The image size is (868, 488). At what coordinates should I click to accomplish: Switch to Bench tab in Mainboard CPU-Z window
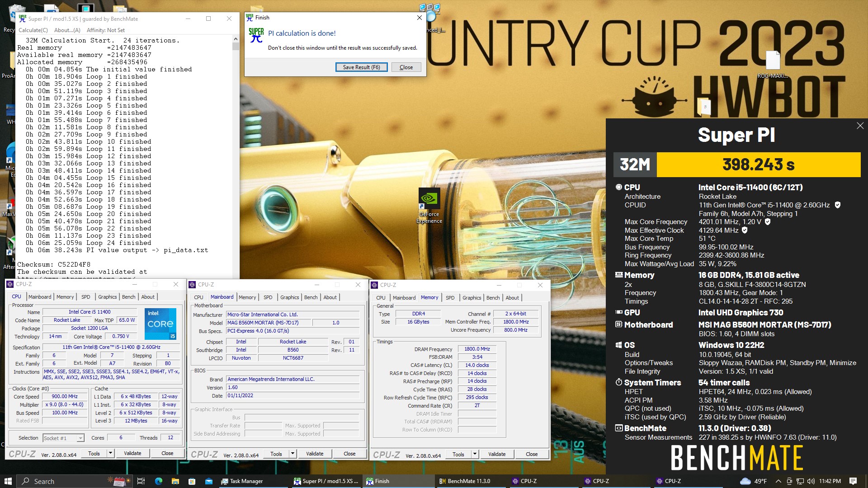(311, 297)
